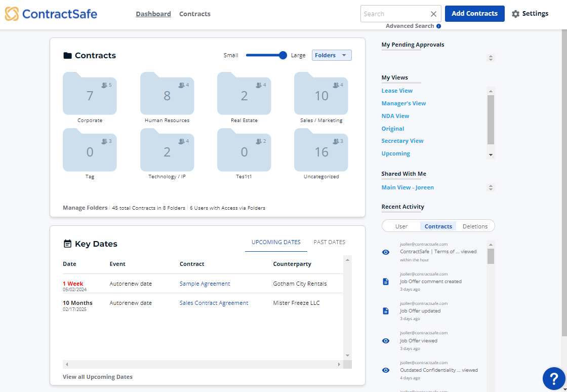Click the Recent Activity scrollbar thumb
567x392 pixels.
click(x=491, y=256)
